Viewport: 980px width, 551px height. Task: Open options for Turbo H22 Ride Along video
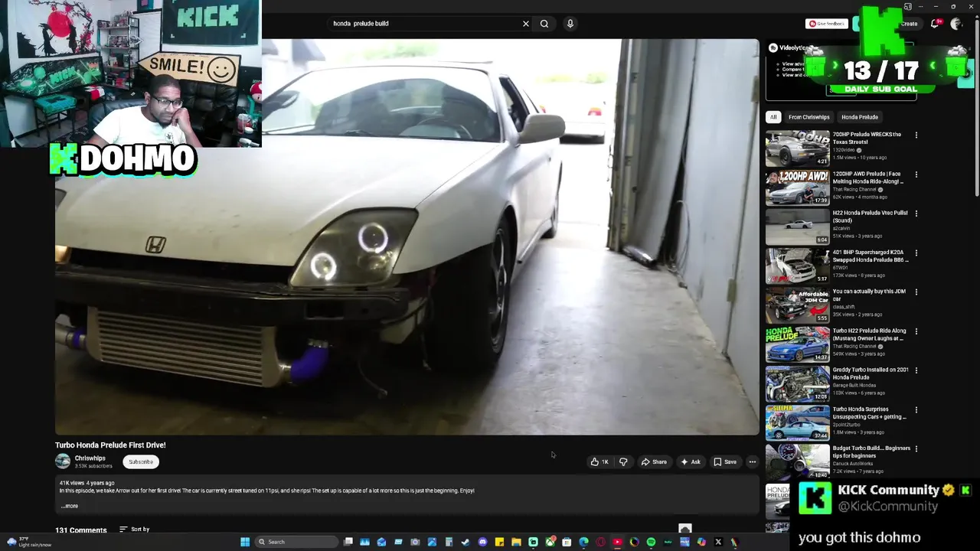pos(916,331)
